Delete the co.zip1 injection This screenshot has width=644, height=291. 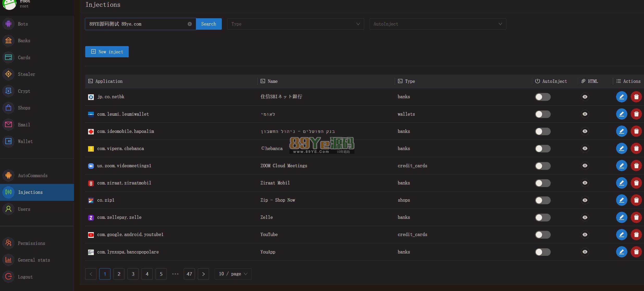click(636, 200)
